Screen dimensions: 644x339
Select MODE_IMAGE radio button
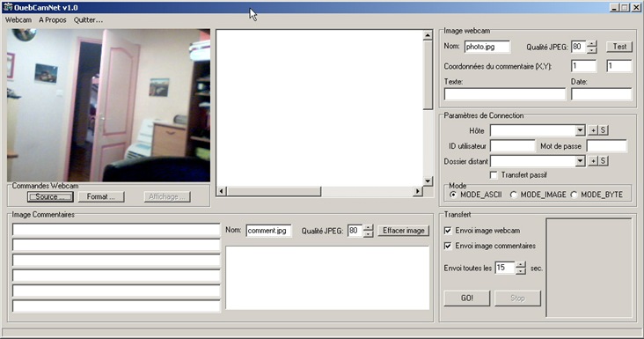pos(514,195)
